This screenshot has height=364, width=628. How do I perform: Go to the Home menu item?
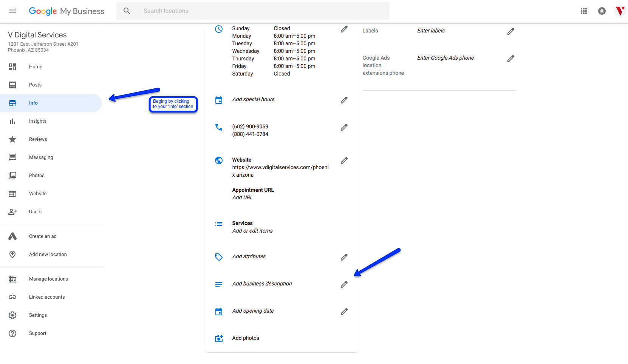(36, 67)
